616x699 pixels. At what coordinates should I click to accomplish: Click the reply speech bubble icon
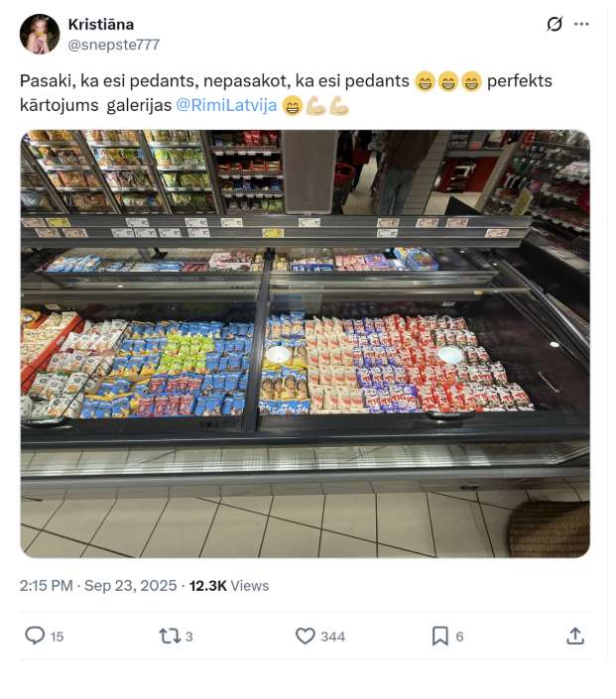tap(35, 636)
